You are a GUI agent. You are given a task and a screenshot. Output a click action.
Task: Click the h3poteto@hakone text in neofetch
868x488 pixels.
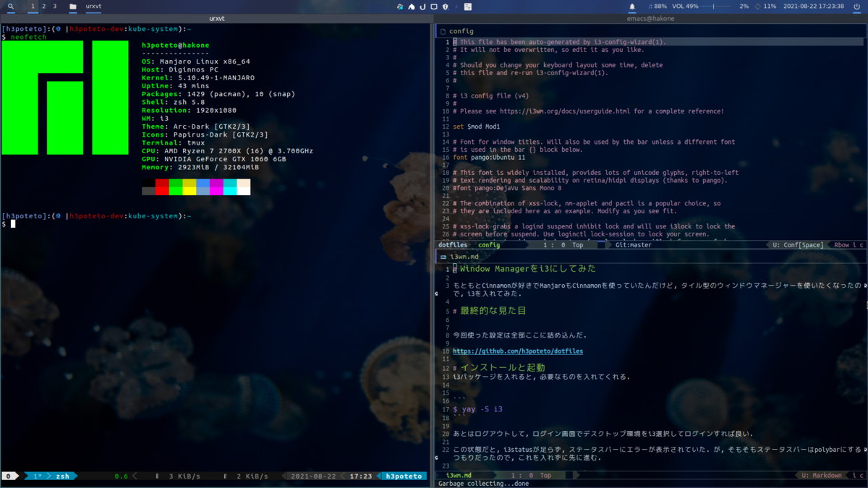point(175,46)
